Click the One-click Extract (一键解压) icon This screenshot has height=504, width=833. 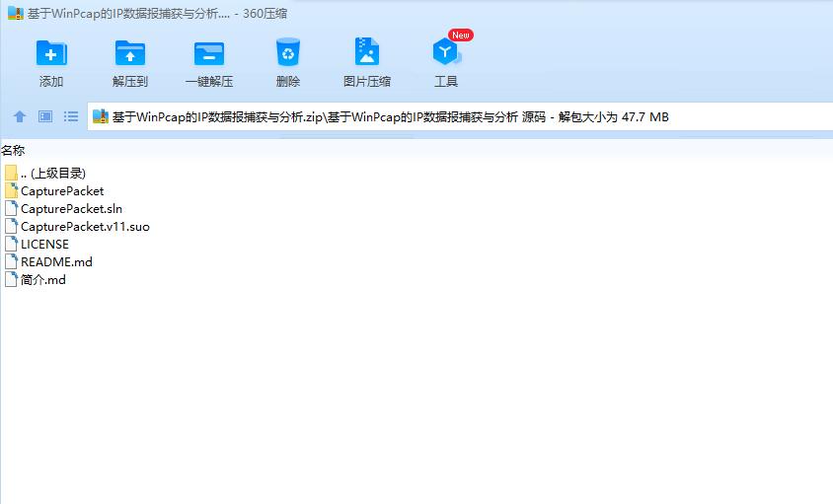click(209, 53)
